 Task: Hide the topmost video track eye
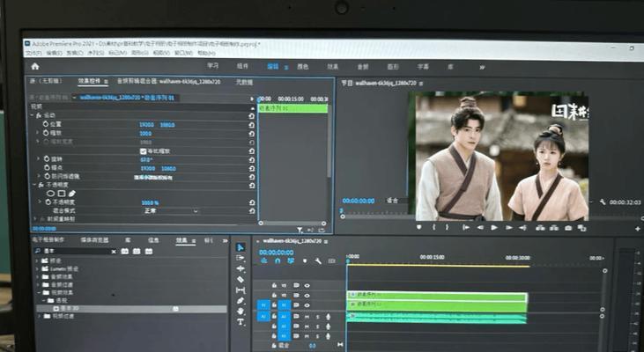307,285
